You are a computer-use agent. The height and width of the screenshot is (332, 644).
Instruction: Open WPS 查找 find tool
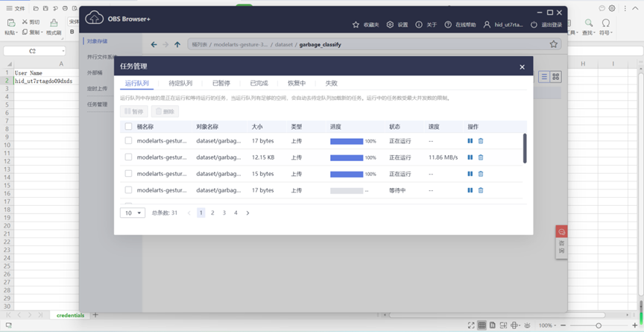tap(589, 27)
